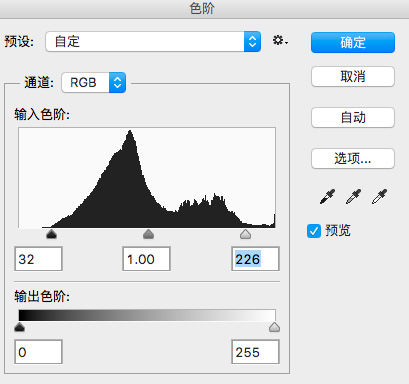The image size is (409, 384).
Task: Click the input shadows black slider
Action: pyautogui.click(x=51, y=234)
